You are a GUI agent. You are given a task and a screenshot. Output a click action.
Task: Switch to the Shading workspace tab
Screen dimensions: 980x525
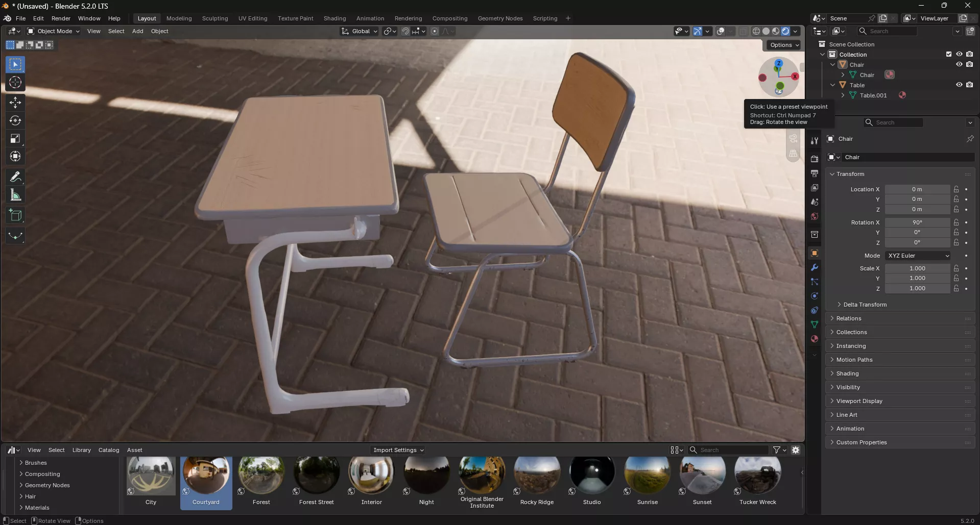(334, 18)
